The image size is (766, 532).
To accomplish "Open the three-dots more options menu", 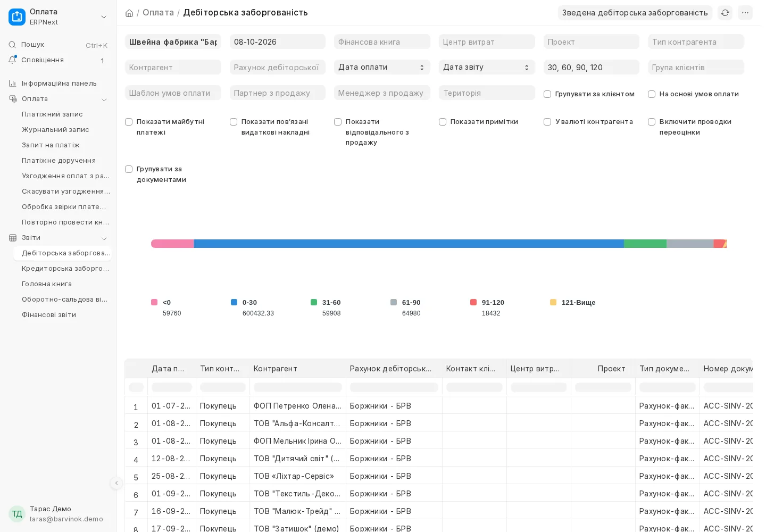I will pyautogui.click(x=745, y=13).
